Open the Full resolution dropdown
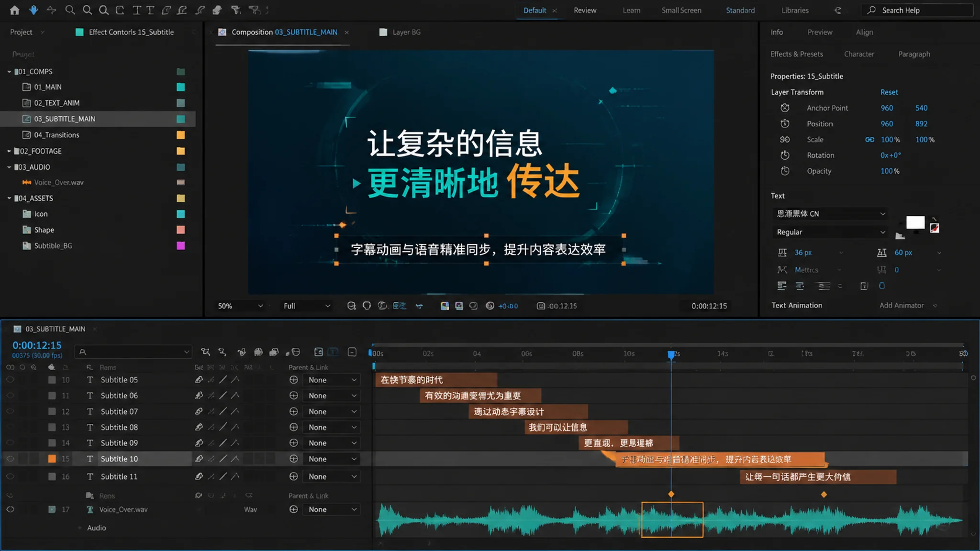Image resolution: width=980 pixels, height=551 pixels. (x=306, y=306)
